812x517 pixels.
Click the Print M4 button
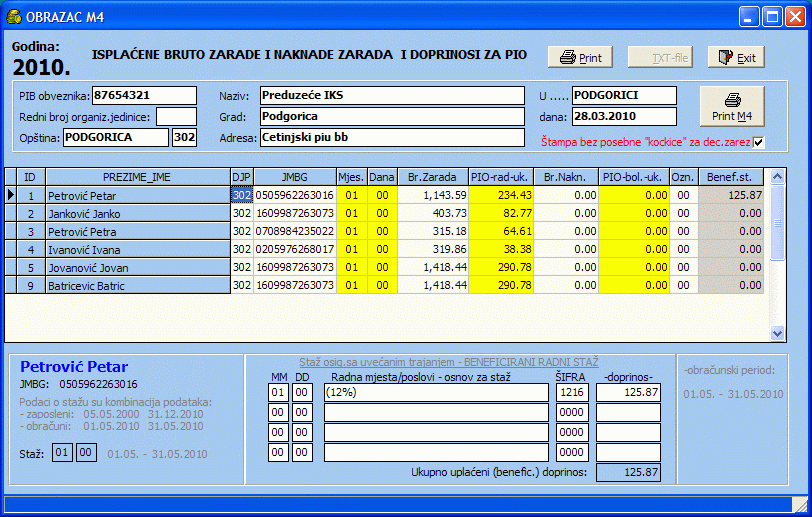[732, 106]
